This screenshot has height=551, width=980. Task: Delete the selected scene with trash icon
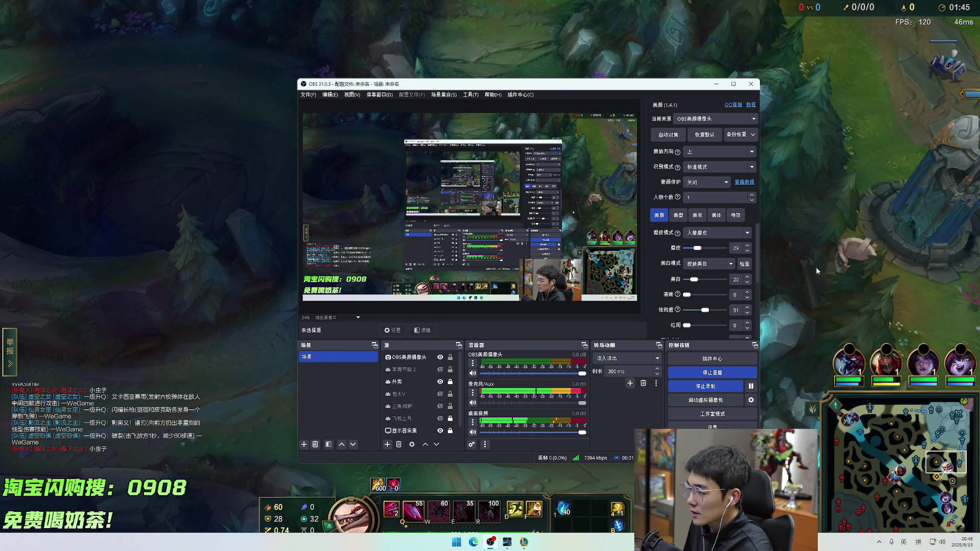click(315, 444)
